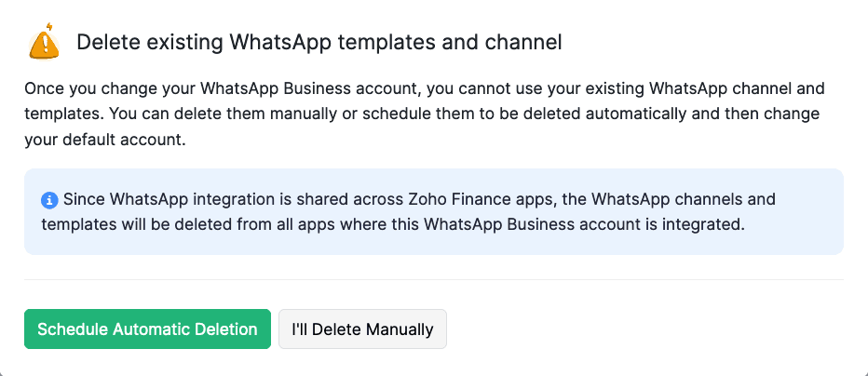
Task: Click the Schedule Automatic Deletion button
Action: pyautogui.click(x=147, y=329)
